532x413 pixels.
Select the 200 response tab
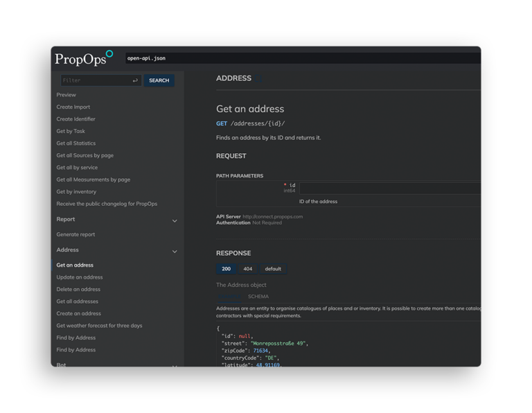pyautogui.click(x=226, y=269)
